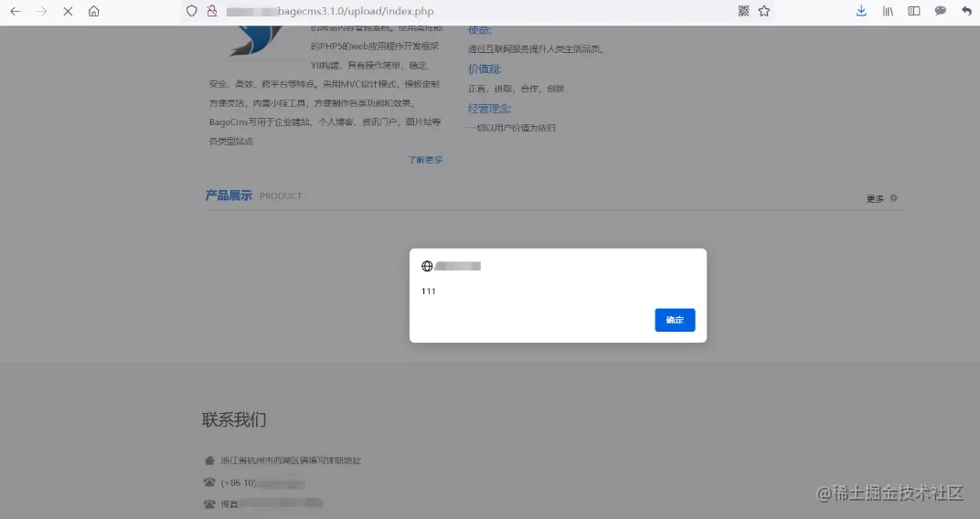Open the library bookmarks icon
The height and width of the screenshot is (519, 980).
(x=888, y=11)
